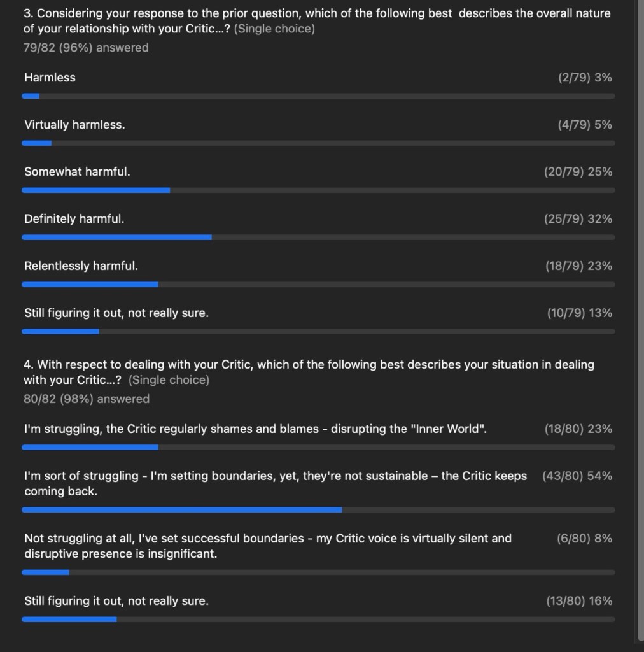Image resolution: width=644 pixels, height=652 pixels.
Task: Click the (6/80) 8% result count
Action: [x=584, y=539]
